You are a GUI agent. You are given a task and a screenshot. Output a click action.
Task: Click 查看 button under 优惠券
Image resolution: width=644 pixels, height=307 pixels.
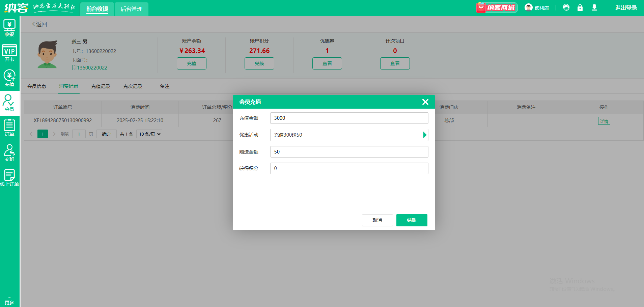[327, 63]
